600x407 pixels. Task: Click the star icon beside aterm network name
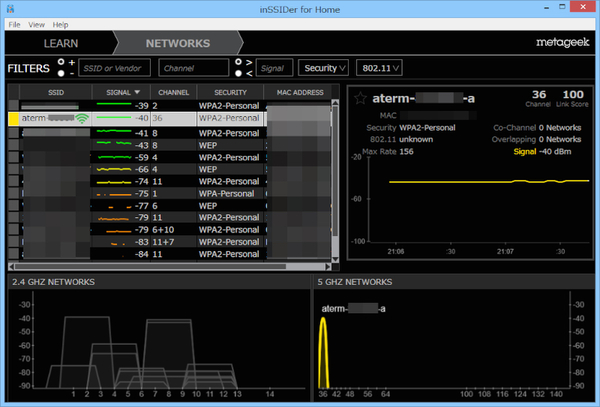[x=360, y=98]
